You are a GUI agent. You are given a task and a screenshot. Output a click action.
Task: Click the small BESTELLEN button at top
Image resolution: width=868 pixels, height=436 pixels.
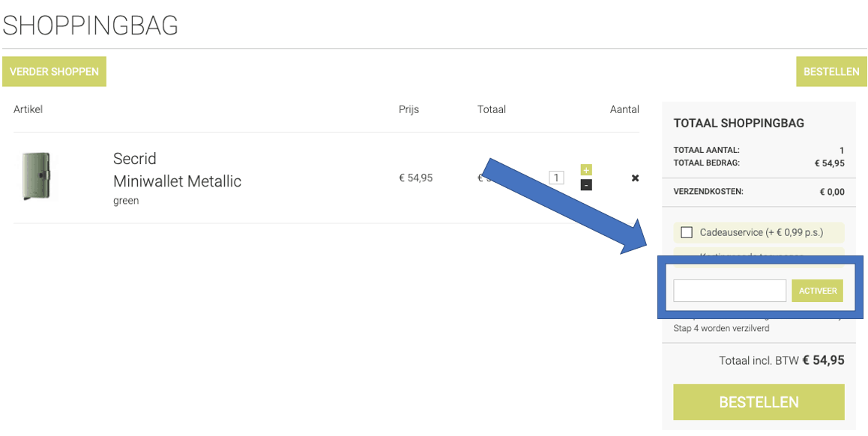(x=831, y=72)
